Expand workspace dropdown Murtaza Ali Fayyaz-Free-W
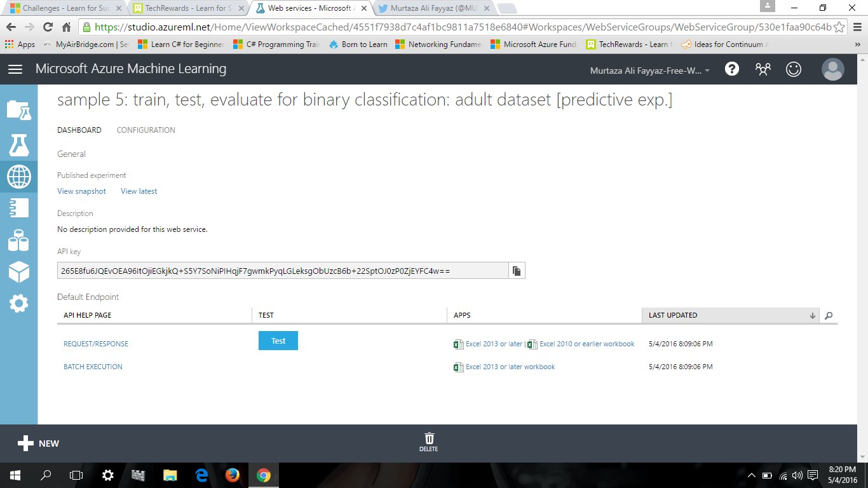 tap(650, 71)
